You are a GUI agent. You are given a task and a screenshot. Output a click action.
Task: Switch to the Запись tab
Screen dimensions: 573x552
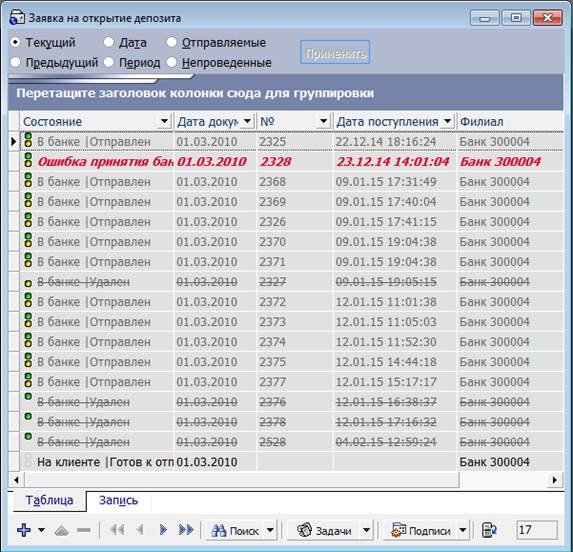pyautogui.click(x=118, y=500)
